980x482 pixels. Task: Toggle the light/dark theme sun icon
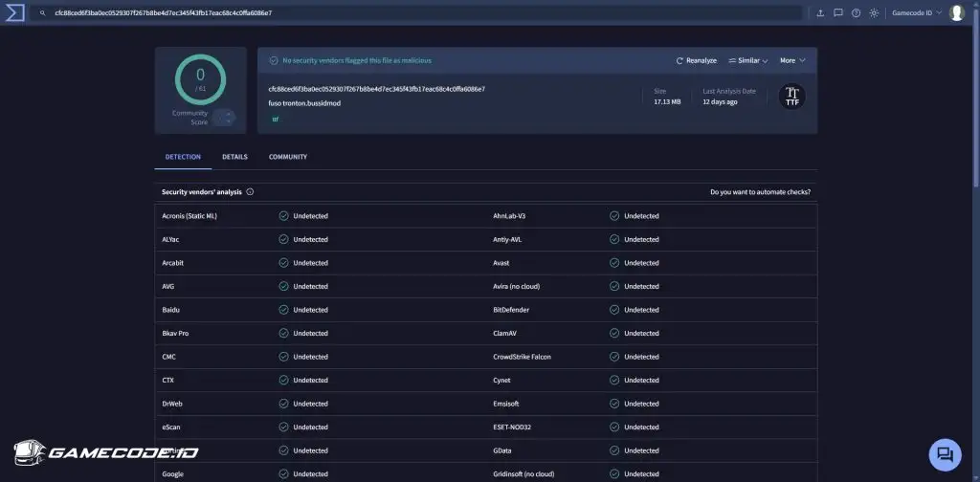tap(873, 13)
